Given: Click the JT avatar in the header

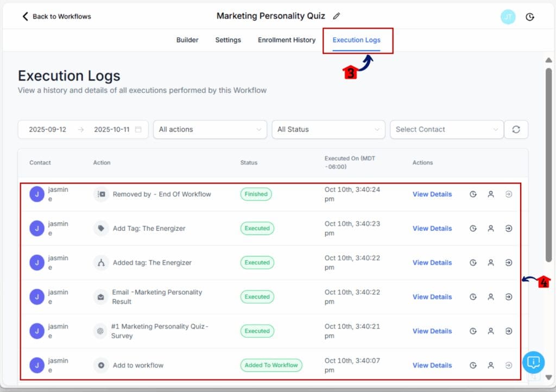Looking at the screenshot, I should click(x=508, y=17).
